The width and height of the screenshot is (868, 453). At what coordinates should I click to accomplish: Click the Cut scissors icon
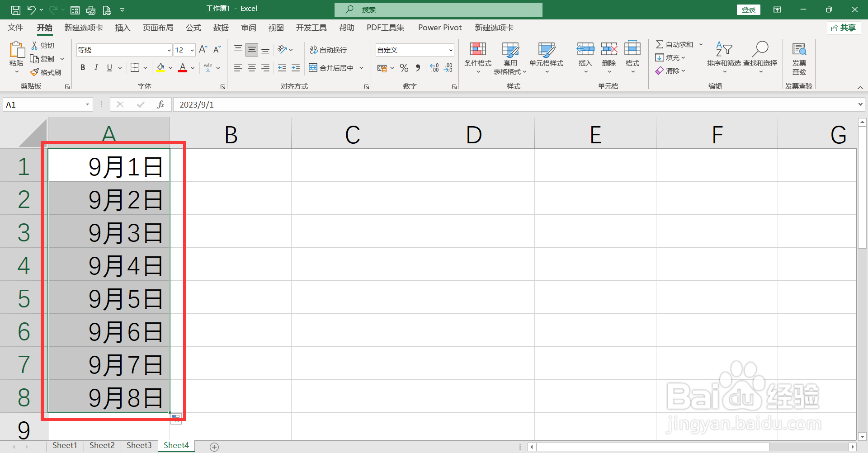coord(34,45)
